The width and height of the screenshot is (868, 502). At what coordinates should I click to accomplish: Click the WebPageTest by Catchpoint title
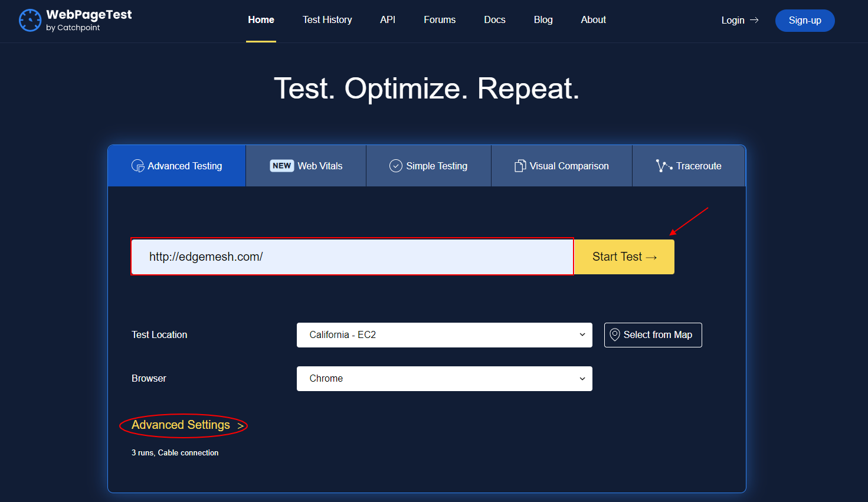pos(89,20)
